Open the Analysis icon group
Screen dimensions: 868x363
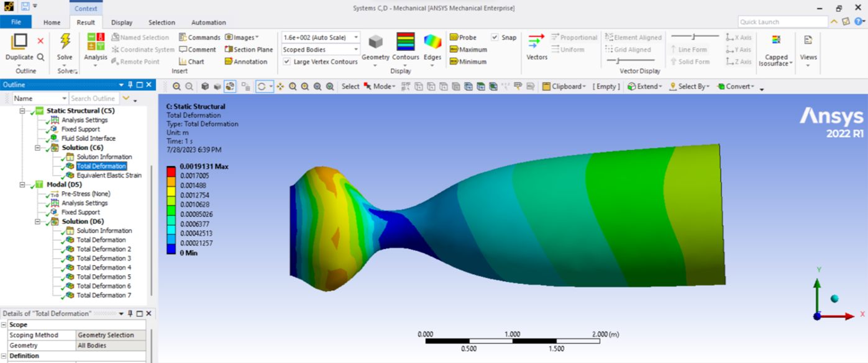tap(96, 42)
